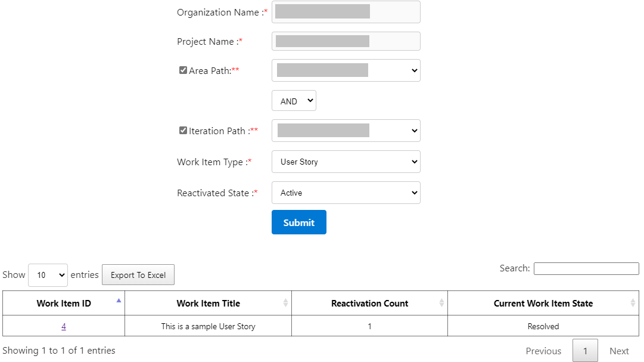644x362 pixels.
Task: Sort the table by Reactivation Count
Action: [441, 303]
